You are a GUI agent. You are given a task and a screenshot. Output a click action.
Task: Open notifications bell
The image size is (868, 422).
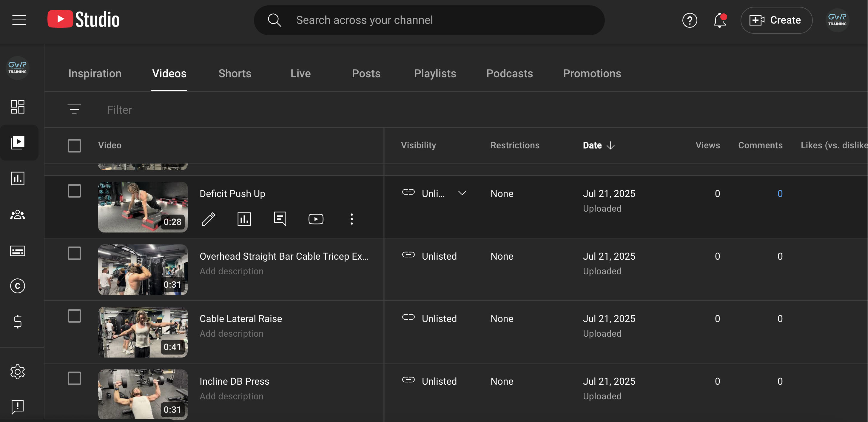click(x=719, y=20)
